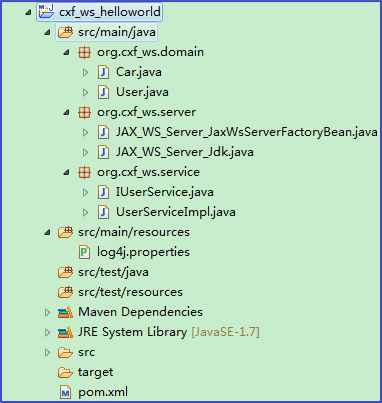
Task: Click the JAX_WS_Server_Jdk.java file icon
Action: 103,152
